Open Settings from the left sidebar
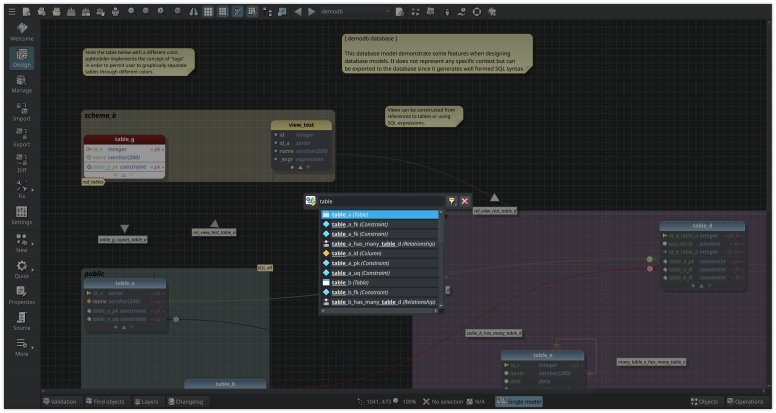The image size is (776, 413). pos(22,215)
